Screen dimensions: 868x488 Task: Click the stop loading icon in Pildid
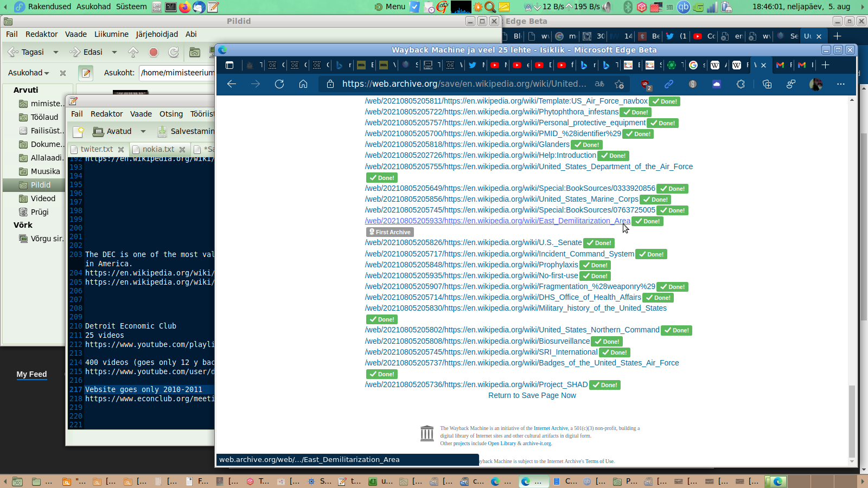coord(154,52)
